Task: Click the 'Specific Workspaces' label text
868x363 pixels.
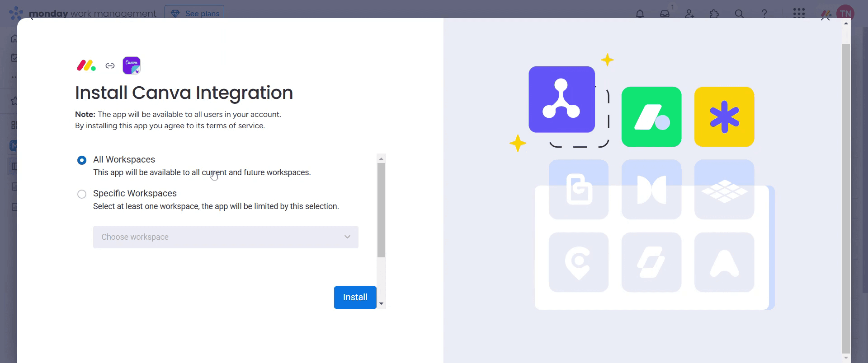Action: coord(135,193)
